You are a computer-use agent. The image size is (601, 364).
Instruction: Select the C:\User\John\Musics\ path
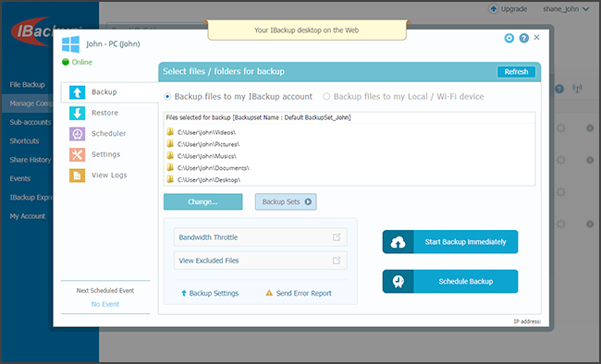point(206,156)
